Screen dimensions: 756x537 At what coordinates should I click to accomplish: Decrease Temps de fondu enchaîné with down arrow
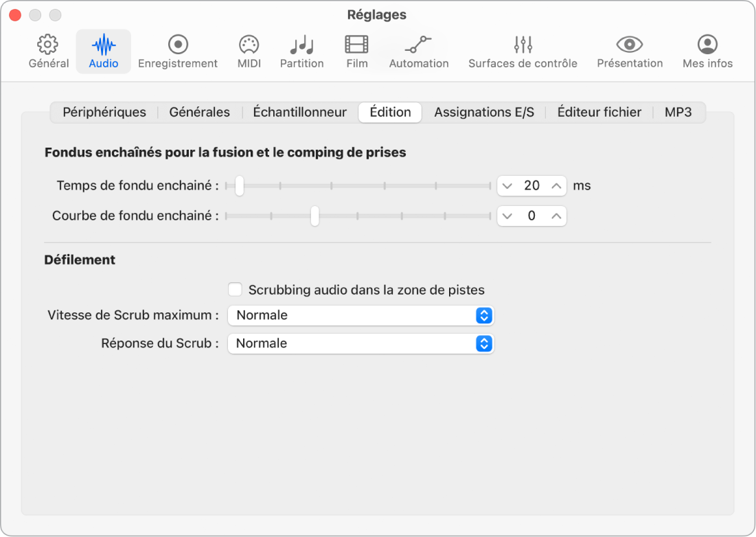point(508,185)
